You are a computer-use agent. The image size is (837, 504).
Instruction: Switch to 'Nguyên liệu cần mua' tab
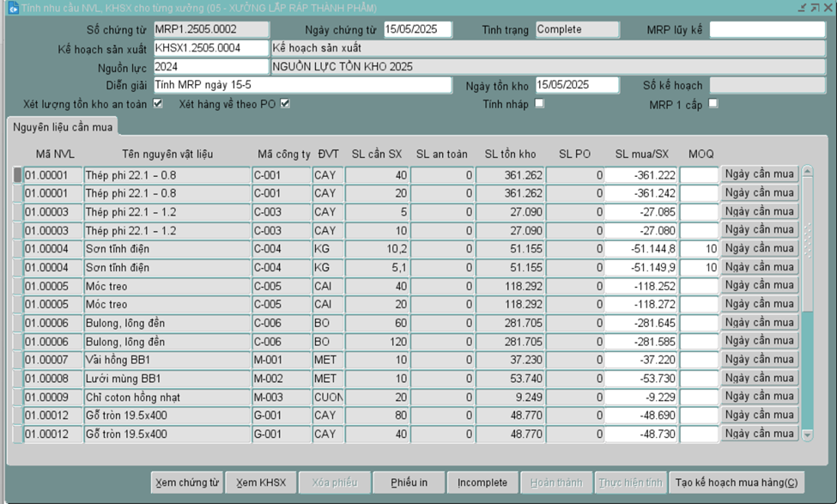click(63, 127)
